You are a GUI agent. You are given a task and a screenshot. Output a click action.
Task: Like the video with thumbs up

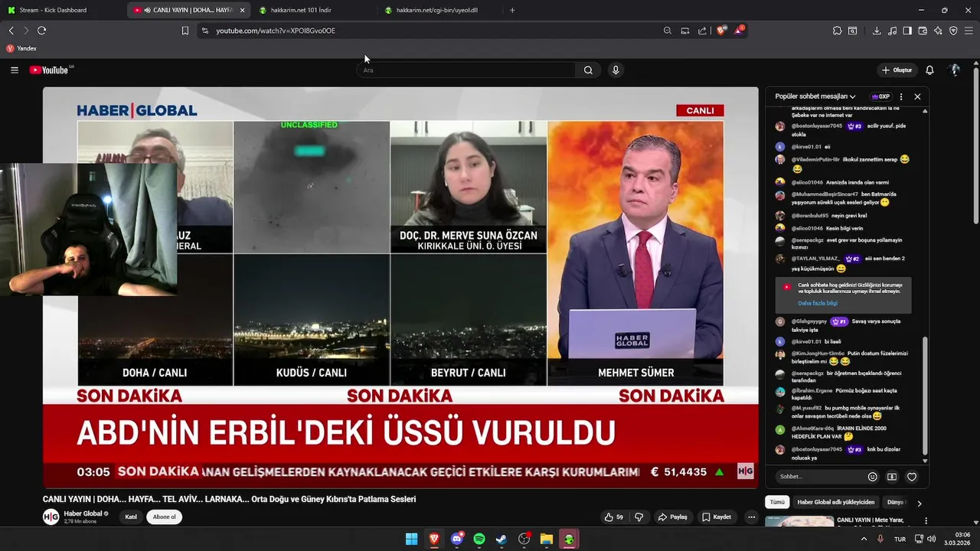click(614, 517)
